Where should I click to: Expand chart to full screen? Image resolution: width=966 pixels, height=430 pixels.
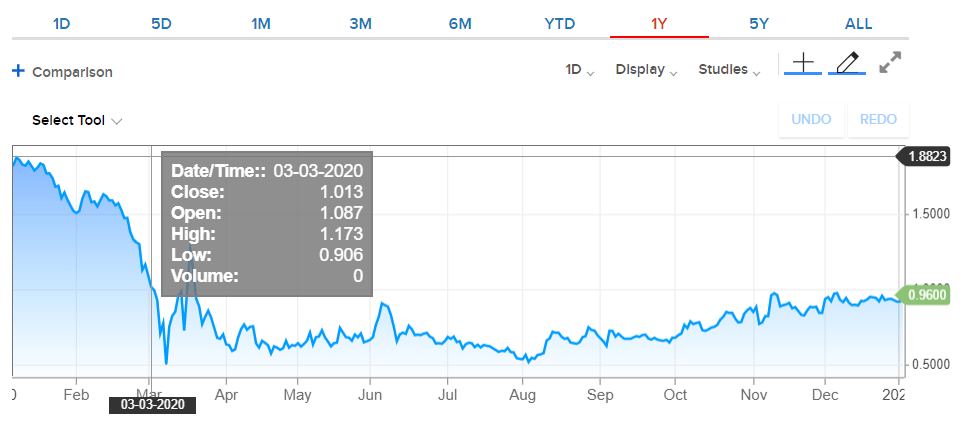coord(890,62)
